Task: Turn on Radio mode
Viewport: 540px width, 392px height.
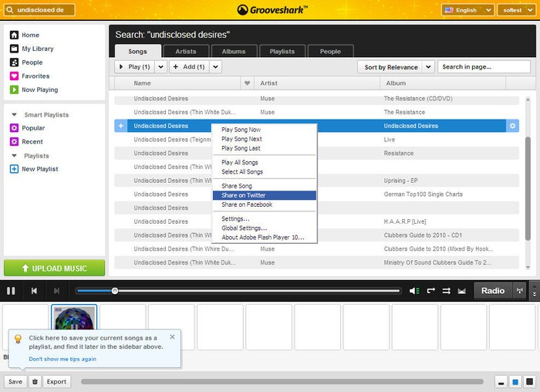Action: click(x=493, y=291)
